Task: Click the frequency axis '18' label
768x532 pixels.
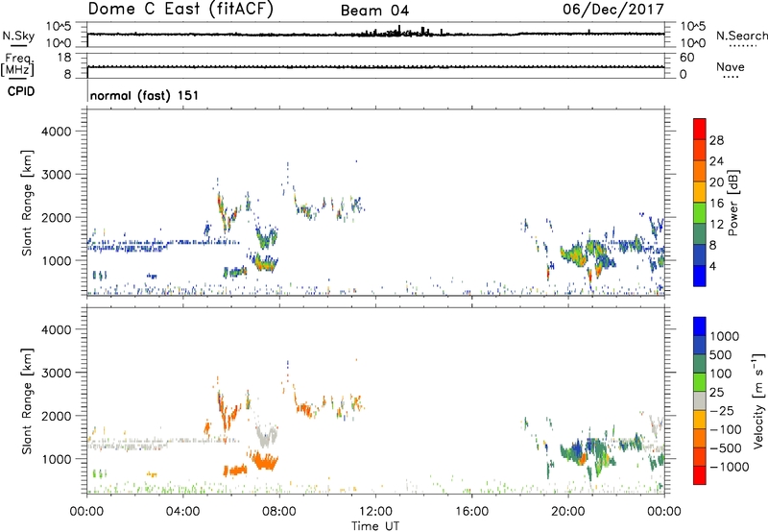Action: [64, 58]
